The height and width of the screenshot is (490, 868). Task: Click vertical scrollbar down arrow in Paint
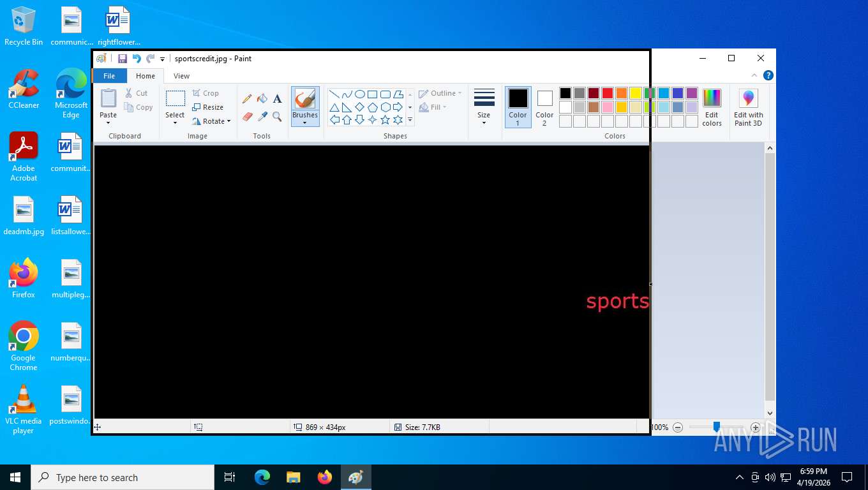[770, 413]
